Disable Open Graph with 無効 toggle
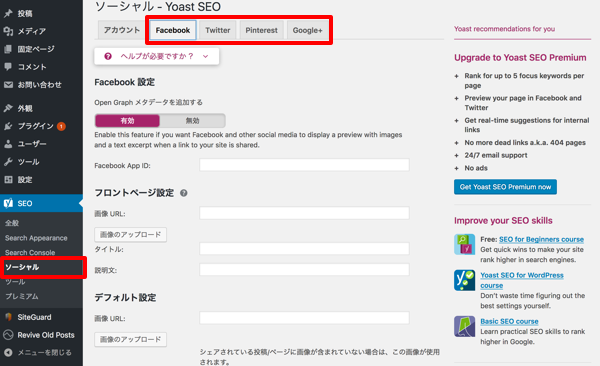The image size is (600, 366). [x=192, y=121]
